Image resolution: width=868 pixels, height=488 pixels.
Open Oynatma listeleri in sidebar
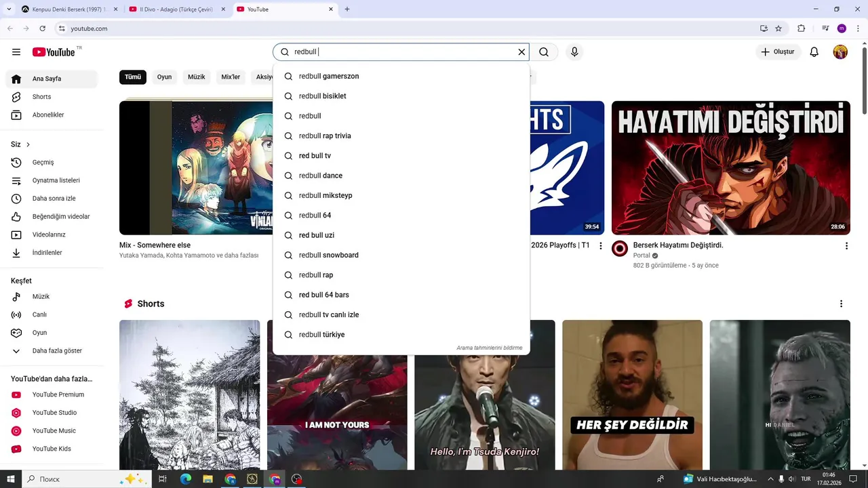[x=52, y=180]
